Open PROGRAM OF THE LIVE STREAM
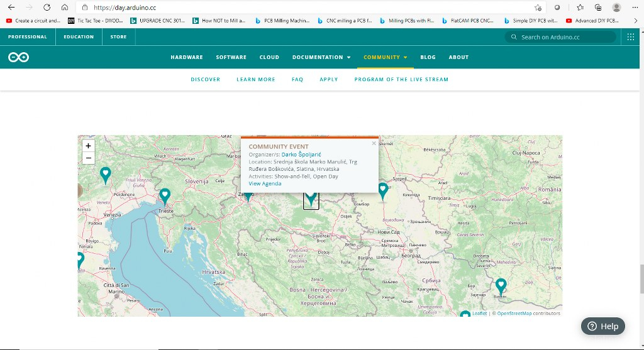This screenshot has height=350, width=644. pyautogui.click(x=401, y=79)
